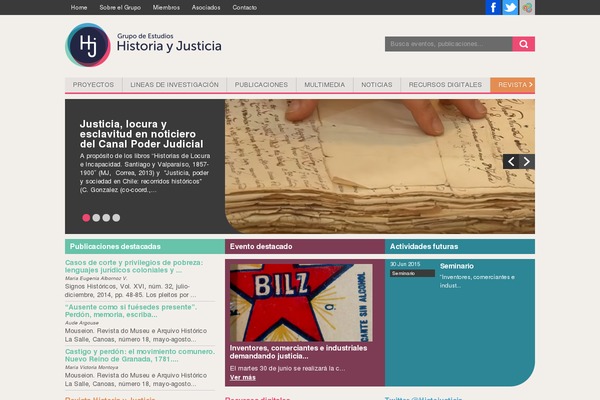Open slide headline Justicia, locura y esclavitud

142,134
